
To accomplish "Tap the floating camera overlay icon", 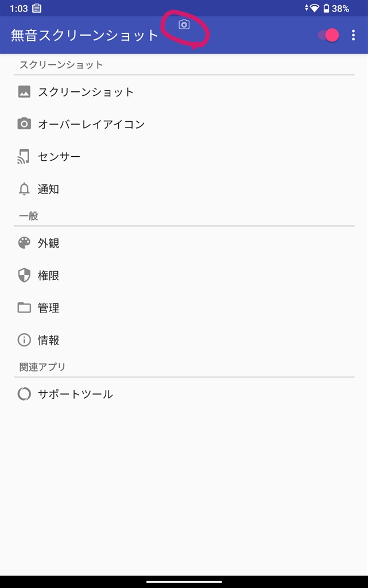I will 184,25.
